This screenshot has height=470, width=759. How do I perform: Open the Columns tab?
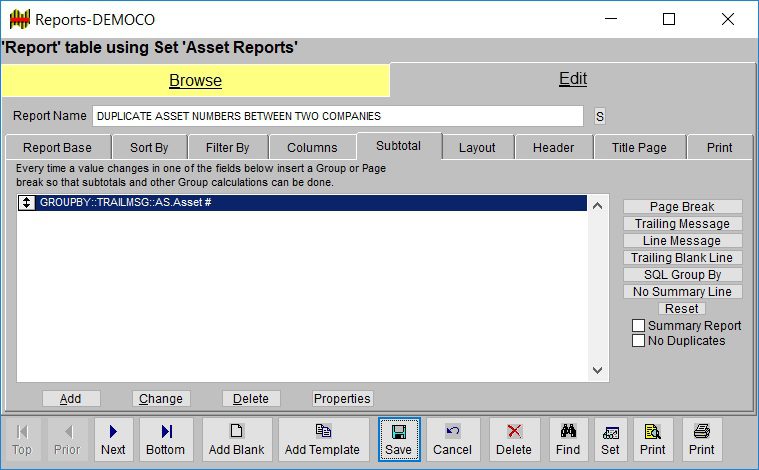tap(312, 148)
